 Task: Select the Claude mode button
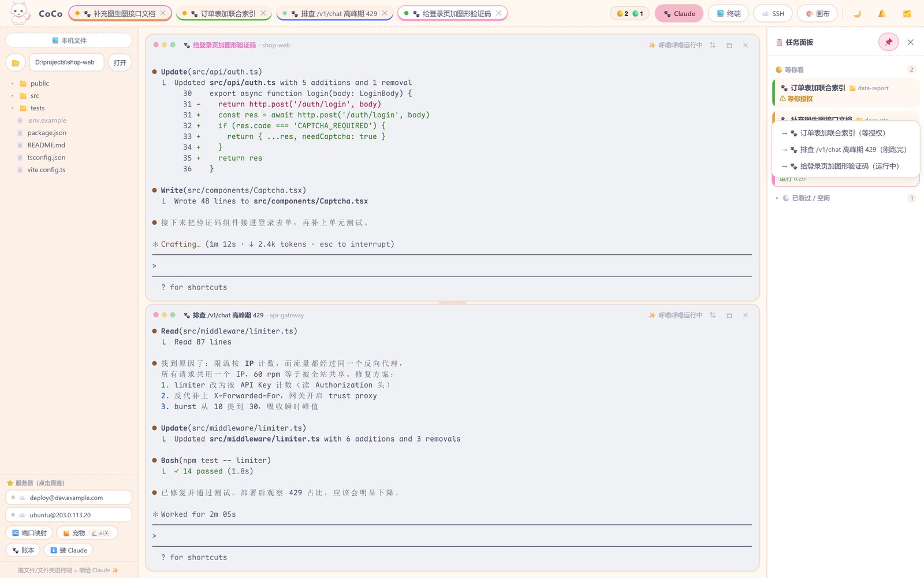pos(679,13)
